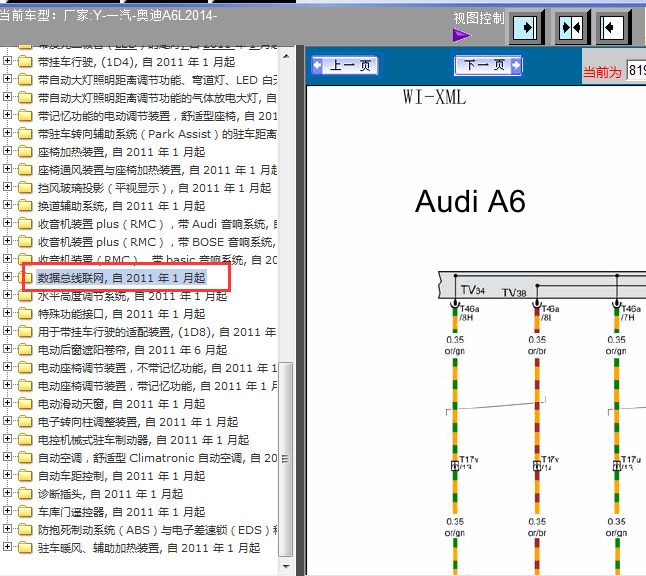Expand 换道辅助系统 tree node
The image size is (646, 576).
(x=7, y=205)
